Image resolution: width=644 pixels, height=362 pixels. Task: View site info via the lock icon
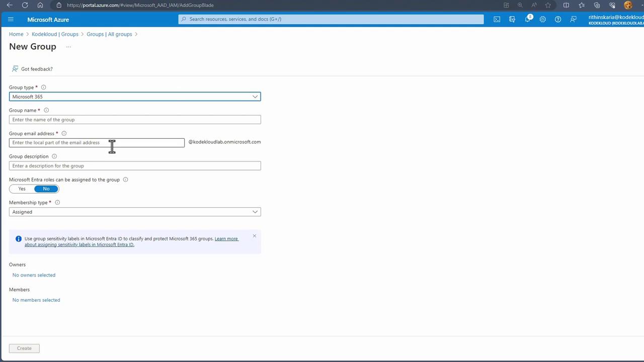[59, 5]
